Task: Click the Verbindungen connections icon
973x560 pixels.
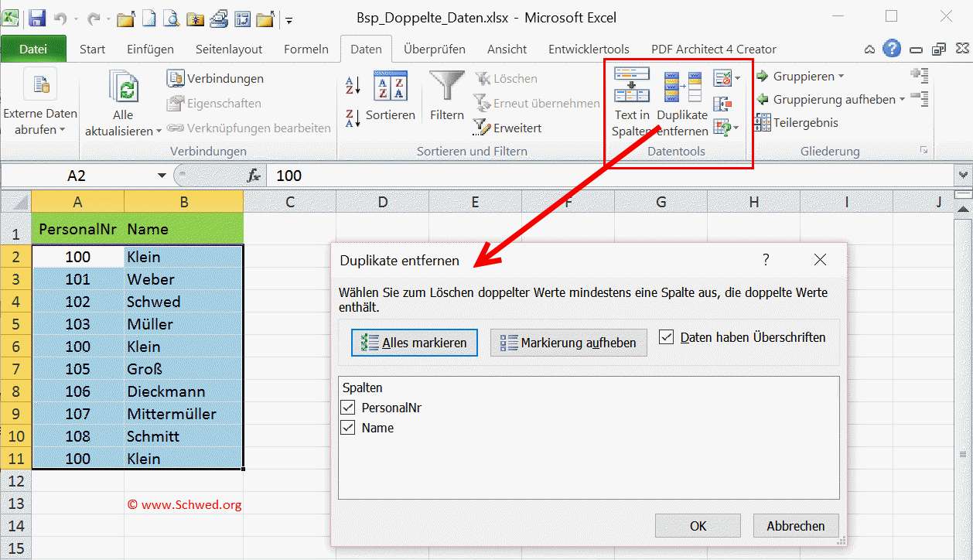Action: [176, 78]
